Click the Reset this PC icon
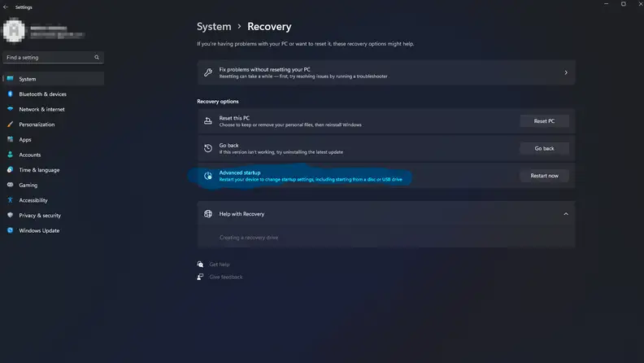The width and height of the screenshot is (644, 363). (x=208, y=120)
